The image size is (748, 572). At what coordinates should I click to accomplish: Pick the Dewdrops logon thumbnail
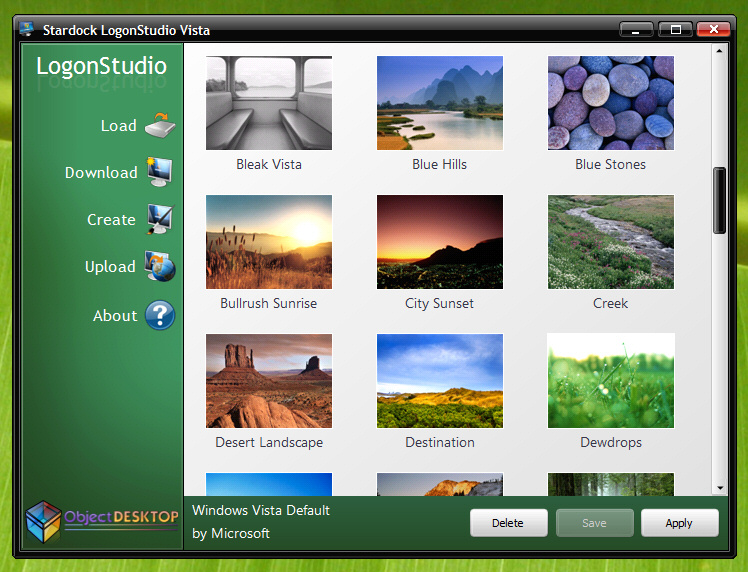click(611, 381)
